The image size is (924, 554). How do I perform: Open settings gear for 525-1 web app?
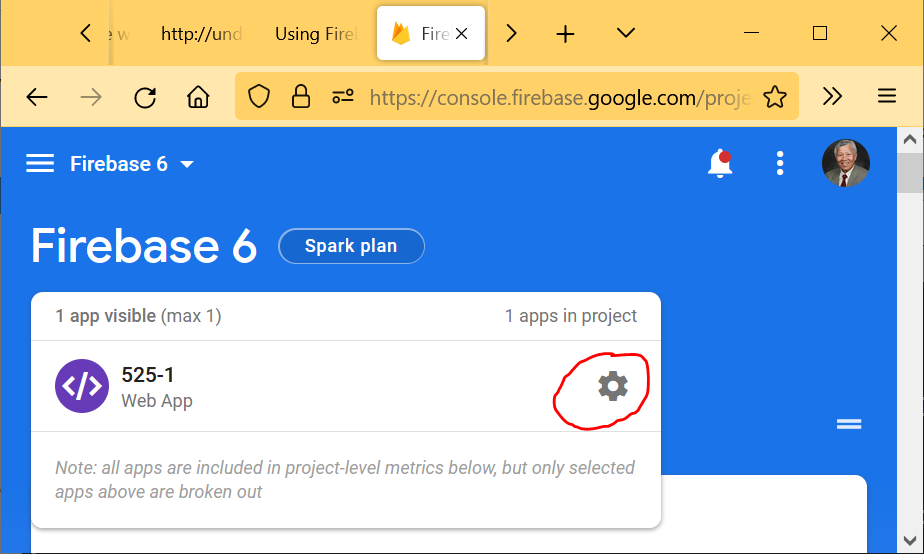[x=612, y=386]
